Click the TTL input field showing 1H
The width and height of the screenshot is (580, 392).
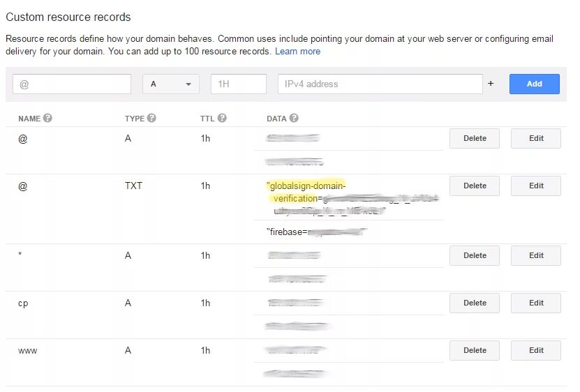[x=239, y=84]
